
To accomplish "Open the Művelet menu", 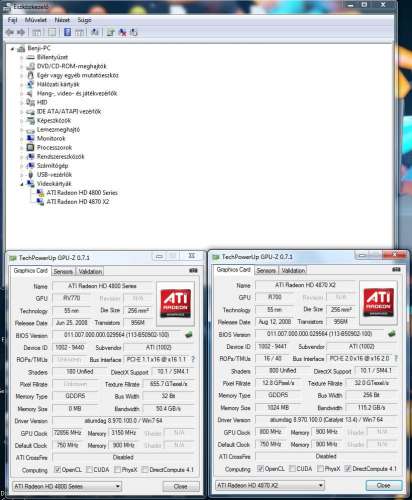I will coord(36,20).
